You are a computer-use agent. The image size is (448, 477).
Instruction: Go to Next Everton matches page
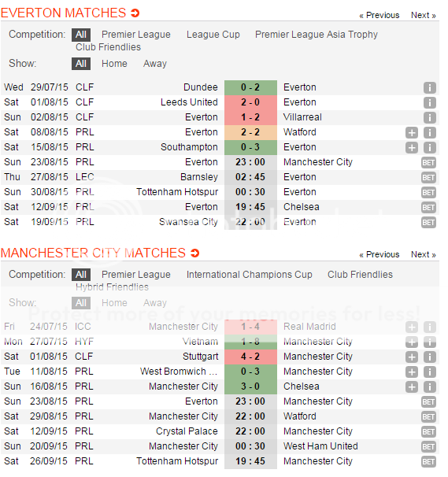point(424,15)
